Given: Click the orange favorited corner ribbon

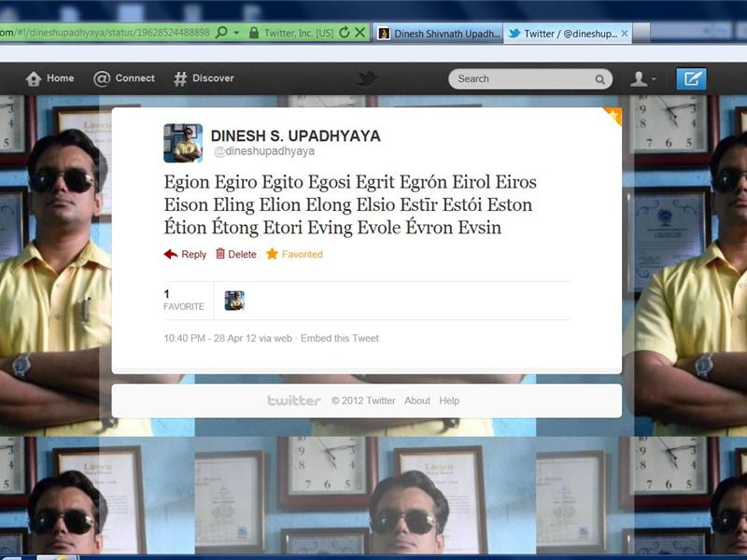Looking at the screenshot, I should 613,115.
